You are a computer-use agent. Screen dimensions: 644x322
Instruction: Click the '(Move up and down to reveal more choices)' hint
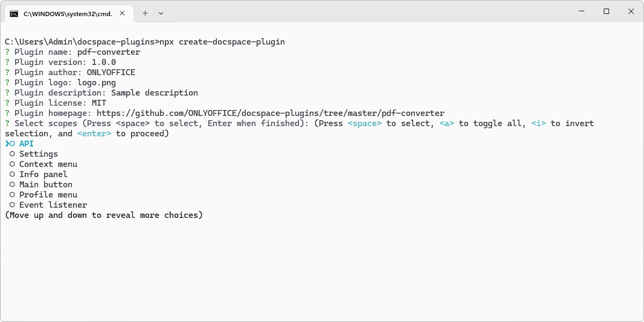104,215
